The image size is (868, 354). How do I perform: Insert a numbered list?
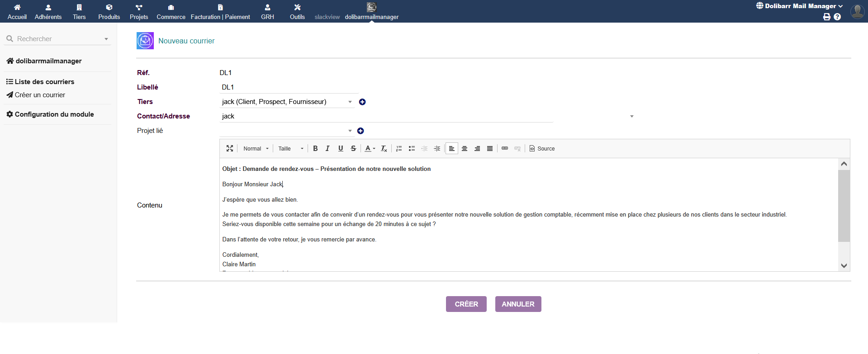[399, 148]
